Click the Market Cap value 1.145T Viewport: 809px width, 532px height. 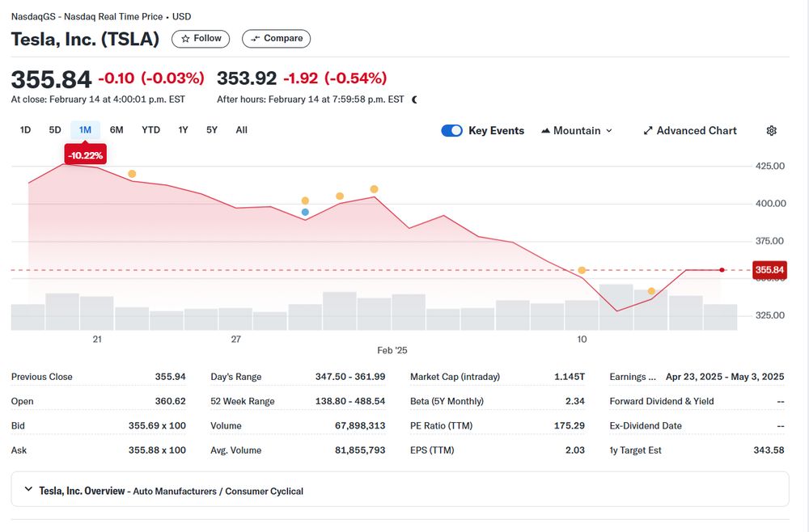tap(570, 377)
